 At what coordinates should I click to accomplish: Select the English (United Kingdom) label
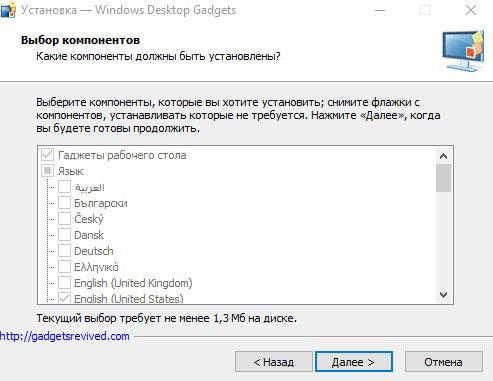pos(133,283)
